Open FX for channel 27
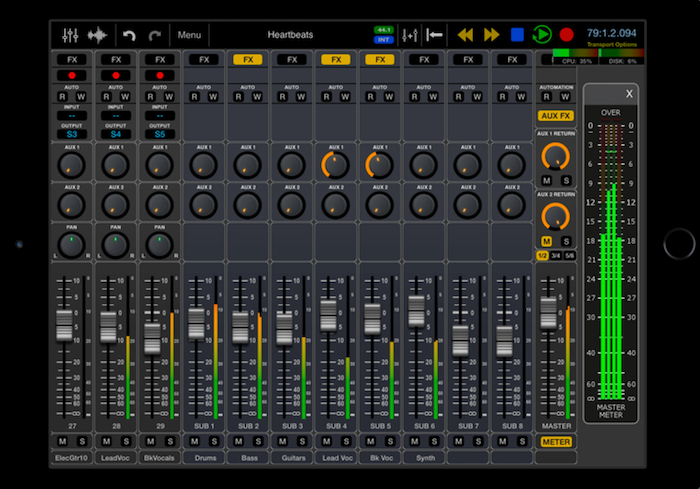The width and height of the screenshot is (700, 489). coord(72,60)
